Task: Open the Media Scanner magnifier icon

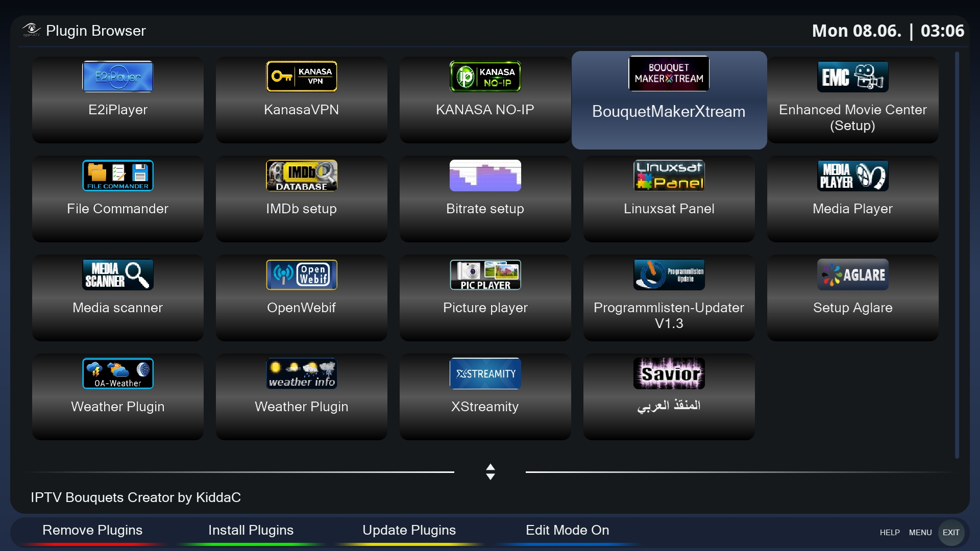Action: pos(118,274)
